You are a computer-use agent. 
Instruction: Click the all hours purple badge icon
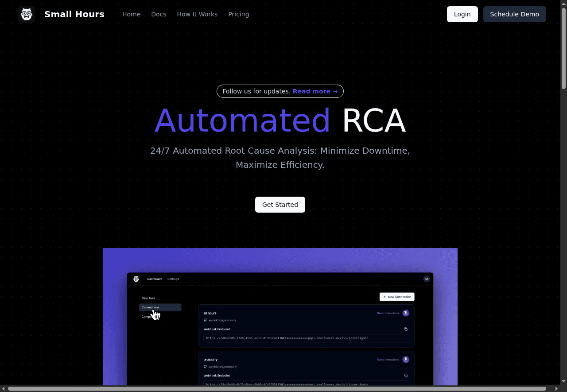tap(406, 313)
